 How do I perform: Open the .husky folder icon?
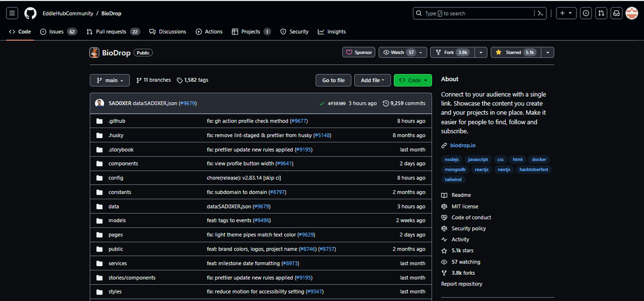click(99, 135)
